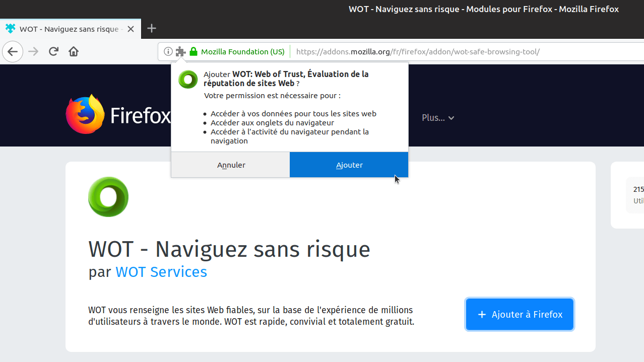Click the Firefox tab favicon

pyautogui.click(x=10, y=29)
